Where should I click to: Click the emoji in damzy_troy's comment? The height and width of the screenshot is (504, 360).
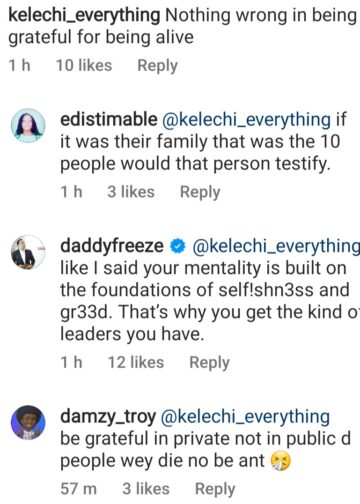pyautogui.click(x=281, y=462)
